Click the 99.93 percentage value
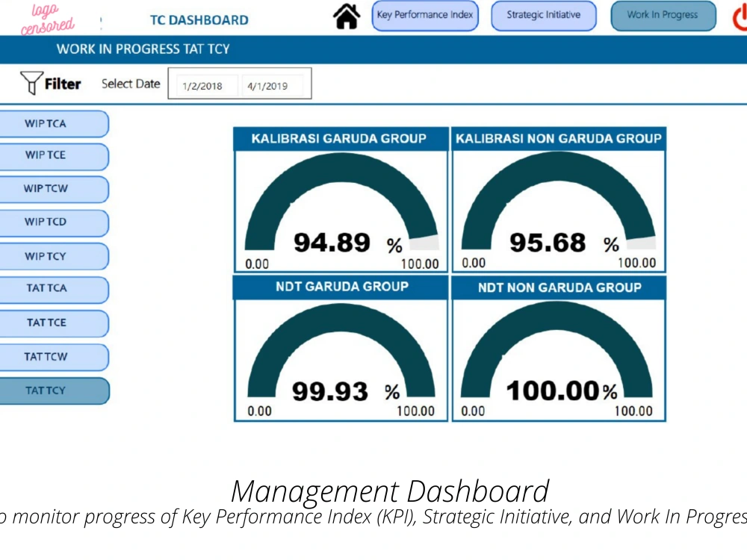 point(330,391)
